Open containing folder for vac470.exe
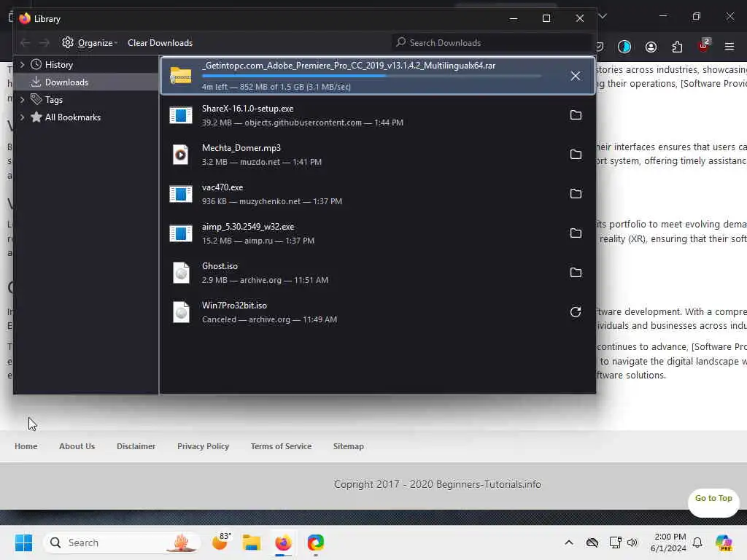The height and width of the screenshot is (560, 747). (576, 193)
